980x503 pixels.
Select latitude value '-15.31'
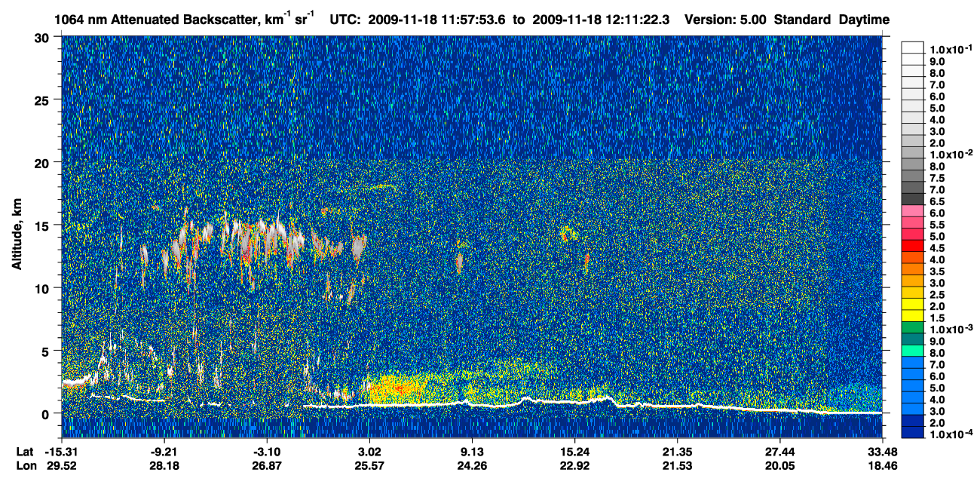click(x=62, y=451)
